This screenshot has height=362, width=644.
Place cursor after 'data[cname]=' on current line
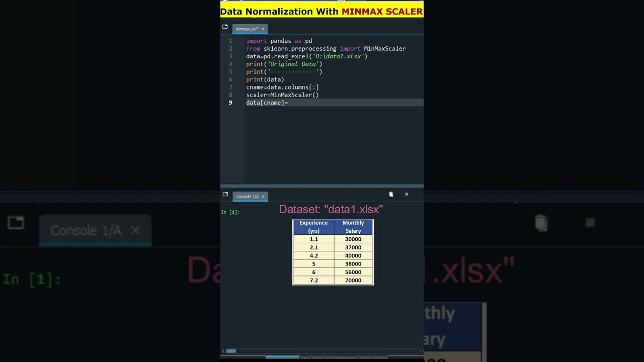tap(289, 103)
